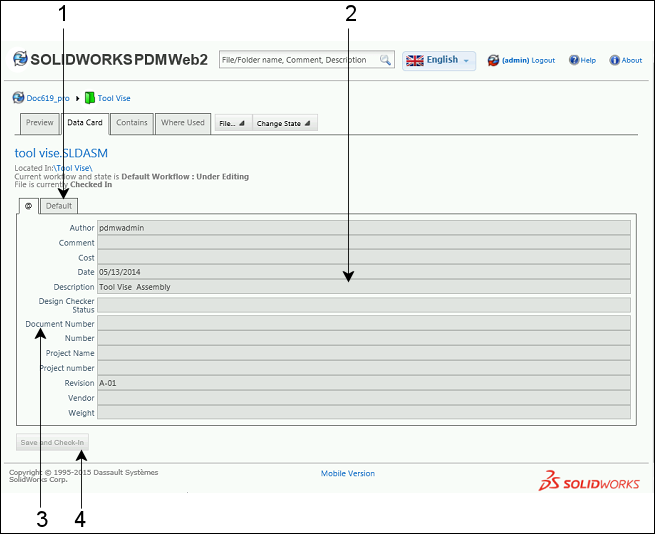Open the Mobile Version link
Image resolution: width=655 pixels, height=534 pixels.
347,473
